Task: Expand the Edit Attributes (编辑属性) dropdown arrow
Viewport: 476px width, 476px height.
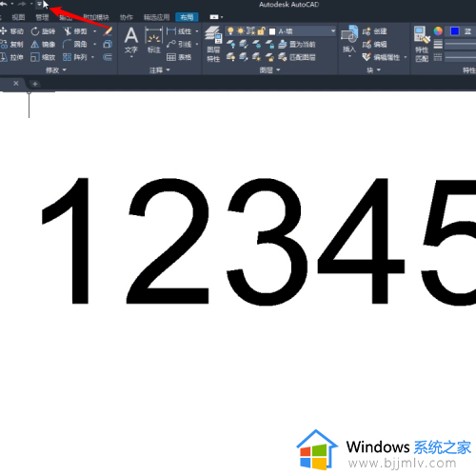Action: pos(406,57)
